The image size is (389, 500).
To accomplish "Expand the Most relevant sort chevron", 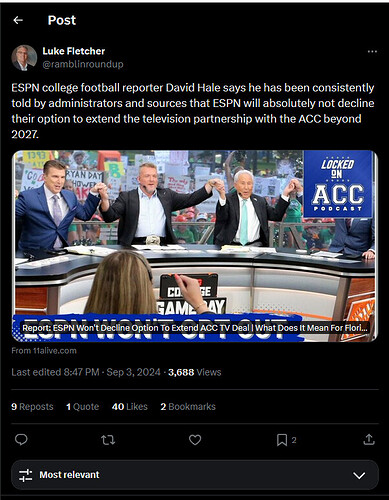I will coord(359,475).
